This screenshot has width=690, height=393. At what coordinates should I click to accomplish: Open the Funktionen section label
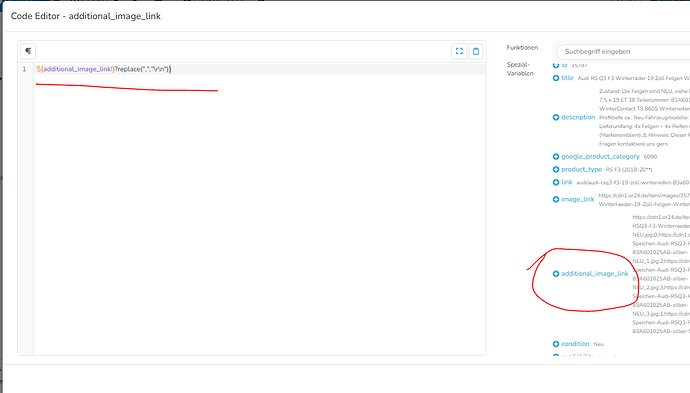[522, 48]
